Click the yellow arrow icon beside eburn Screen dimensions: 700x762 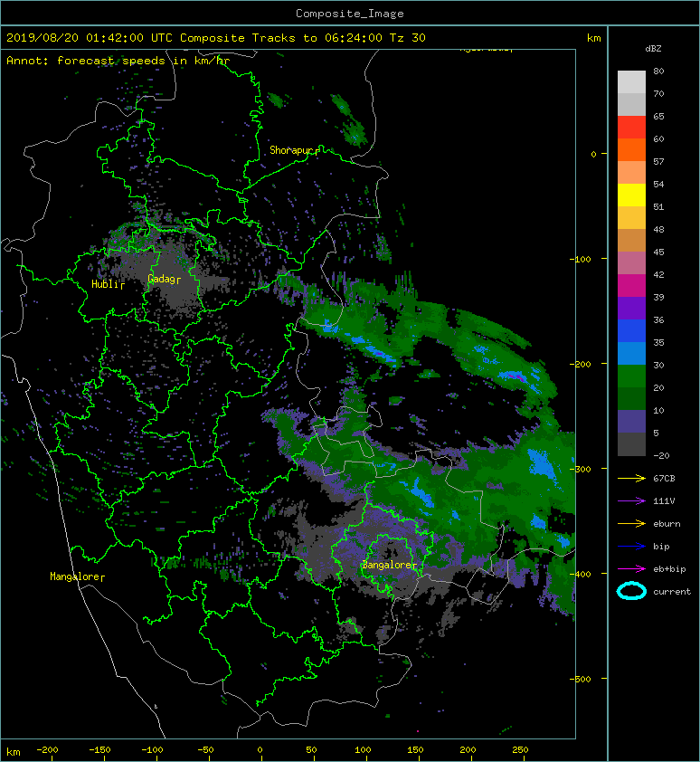tap(631, 524)
